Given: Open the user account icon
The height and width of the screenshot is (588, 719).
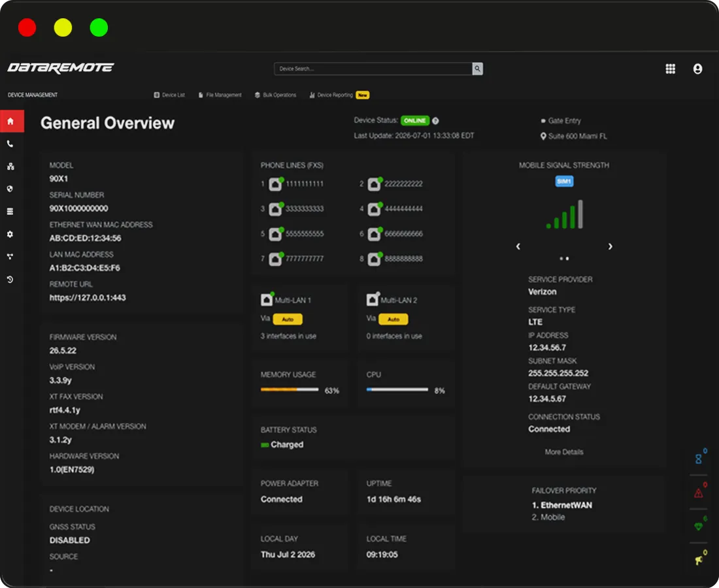Looking at the screenshot, I should pyautogui.click(x=697, y=69).
